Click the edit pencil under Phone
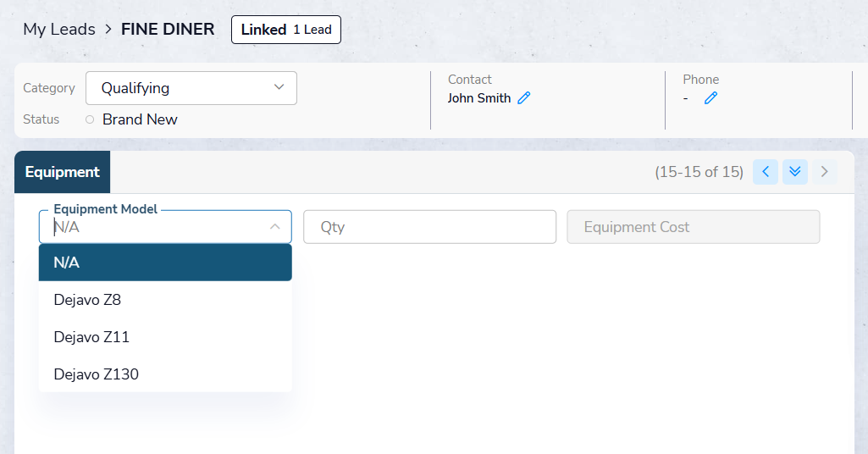 pyautogui.click(x=710, y=98)
